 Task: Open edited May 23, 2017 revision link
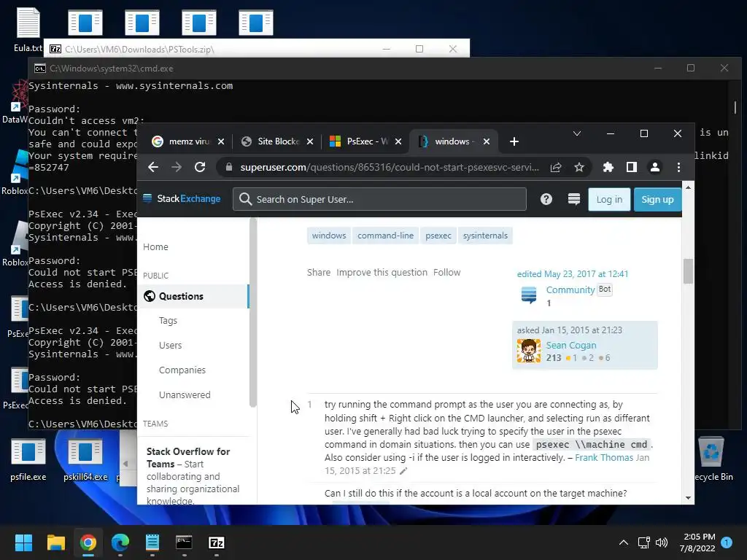573,274
